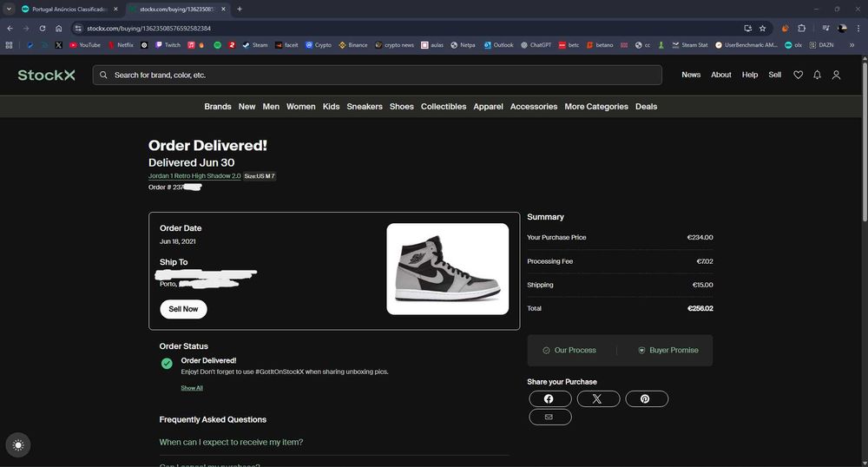
Task: Share purchase on X
Action: point(598,399)
